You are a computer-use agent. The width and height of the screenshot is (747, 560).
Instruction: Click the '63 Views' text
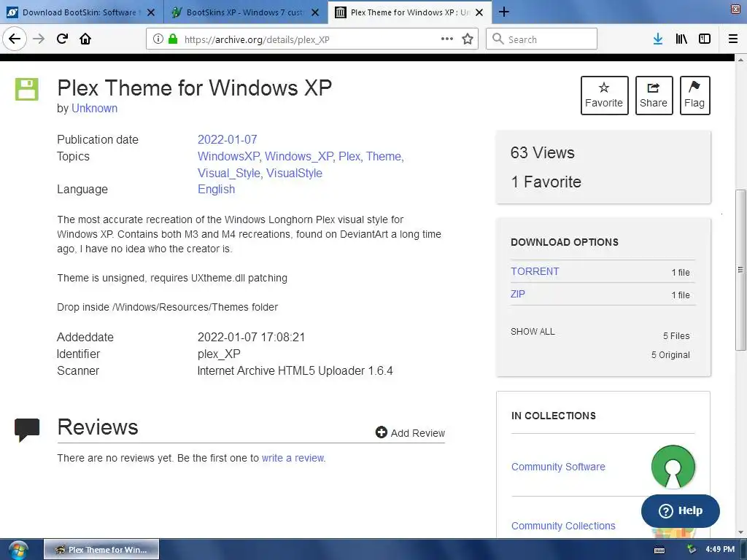coord(543,152)
